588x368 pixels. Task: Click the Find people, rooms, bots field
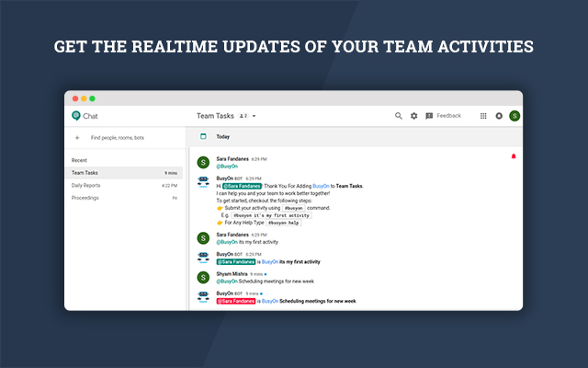coord(118,138)
